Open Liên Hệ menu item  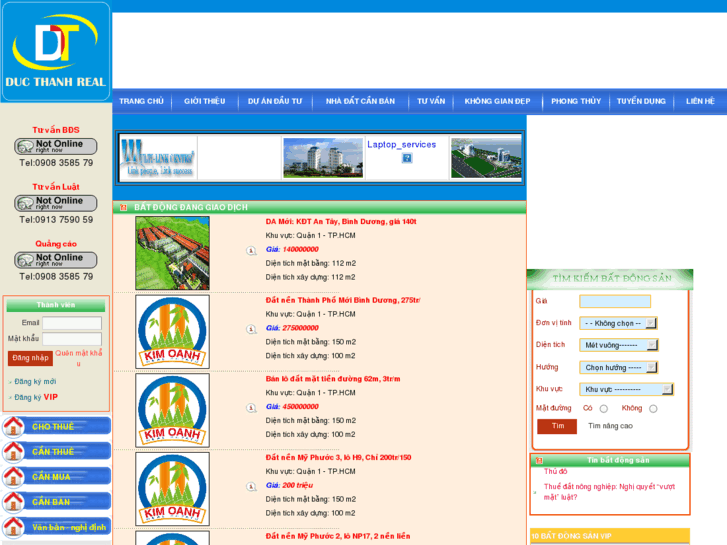pyautogui.click(x=700, y=101)
